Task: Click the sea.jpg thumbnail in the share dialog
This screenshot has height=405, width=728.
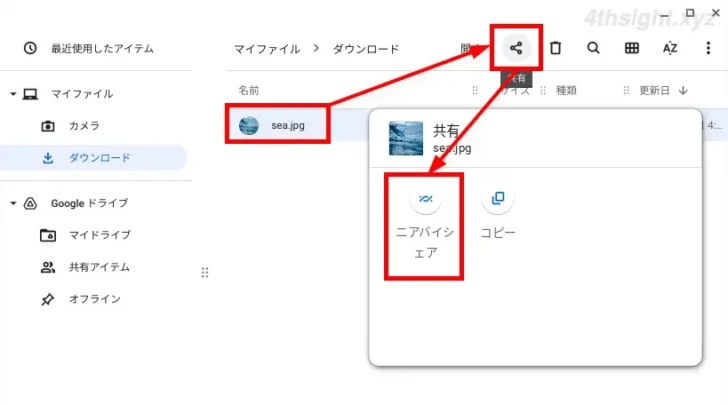Action: (406, 138)
